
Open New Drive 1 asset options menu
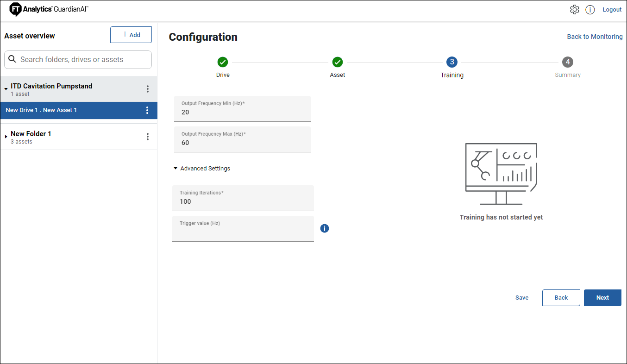coord(147,110)
